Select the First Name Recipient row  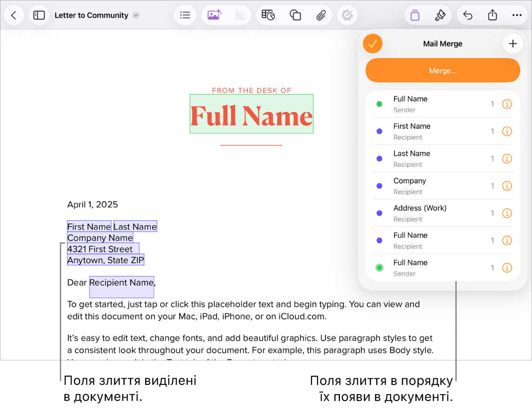coord(442,131)
